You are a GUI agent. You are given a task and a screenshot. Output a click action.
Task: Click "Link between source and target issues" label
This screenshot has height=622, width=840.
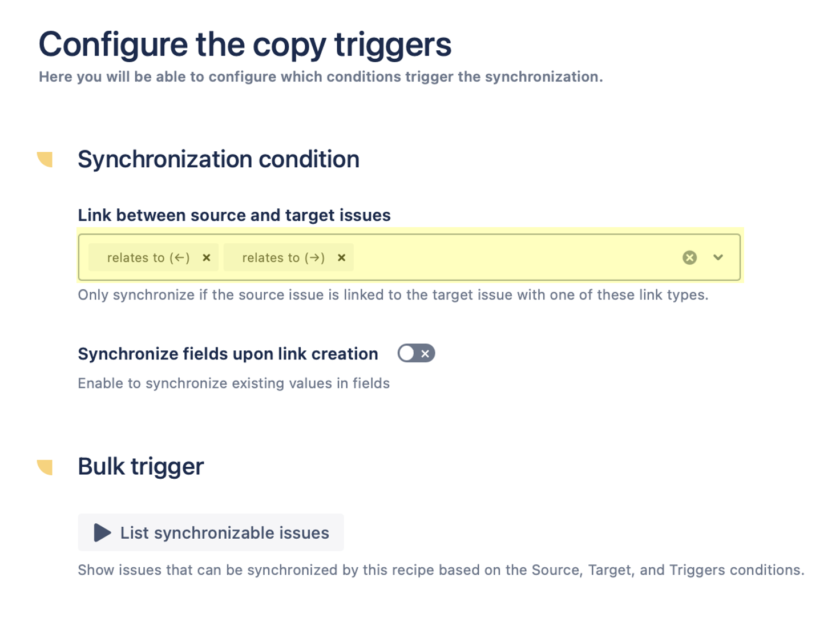tap(234, 215)
